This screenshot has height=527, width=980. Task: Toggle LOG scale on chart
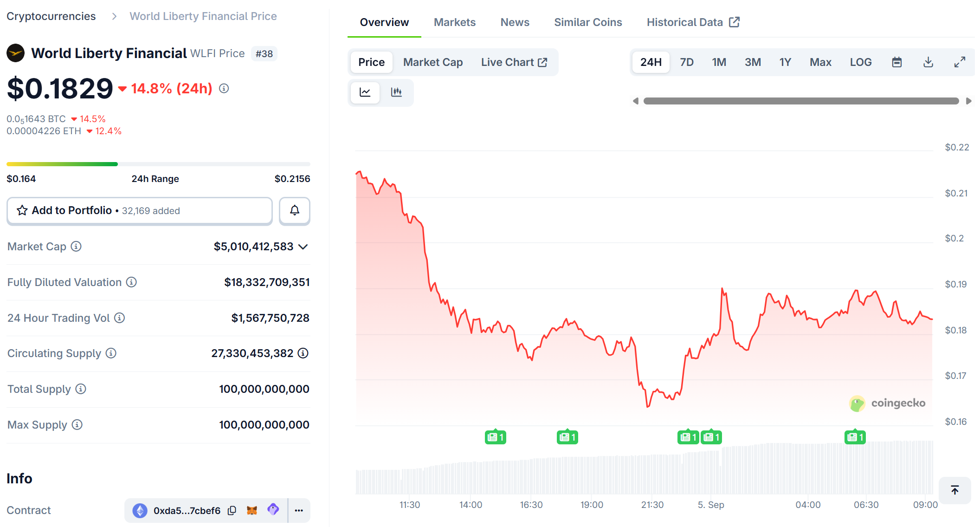(x=860, y=62)
